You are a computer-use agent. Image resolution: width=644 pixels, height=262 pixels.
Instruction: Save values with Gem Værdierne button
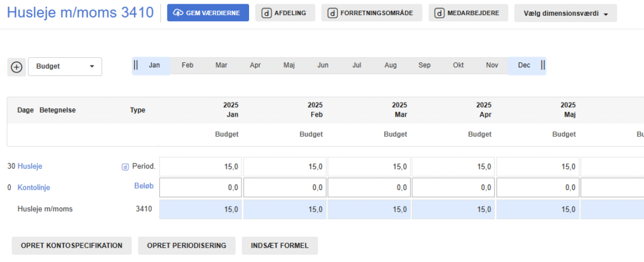point(208,13)
